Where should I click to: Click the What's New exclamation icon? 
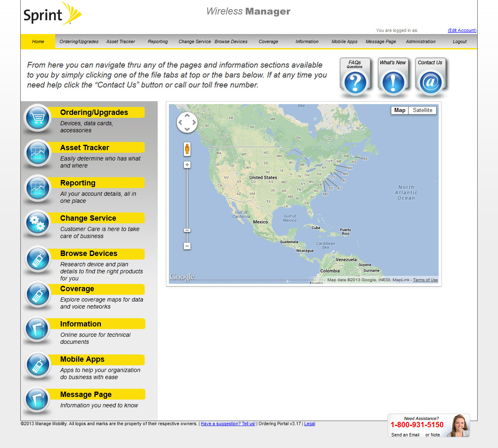click(x=393, y=83)
